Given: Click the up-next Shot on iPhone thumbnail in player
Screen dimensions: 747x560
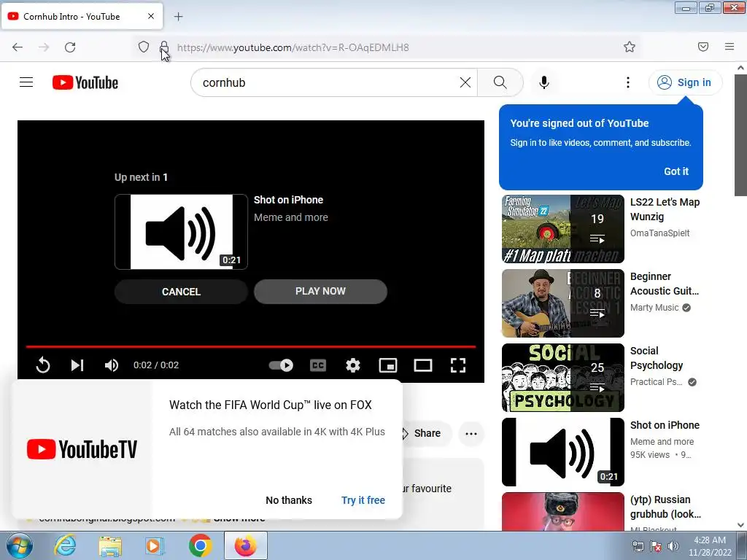Looking at the screenshot, I should pos(181,232).
